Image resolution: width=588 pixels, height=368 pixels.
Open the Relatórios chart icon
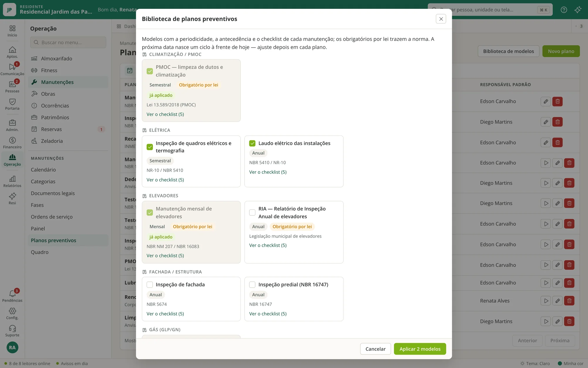[x=12, y=181]
